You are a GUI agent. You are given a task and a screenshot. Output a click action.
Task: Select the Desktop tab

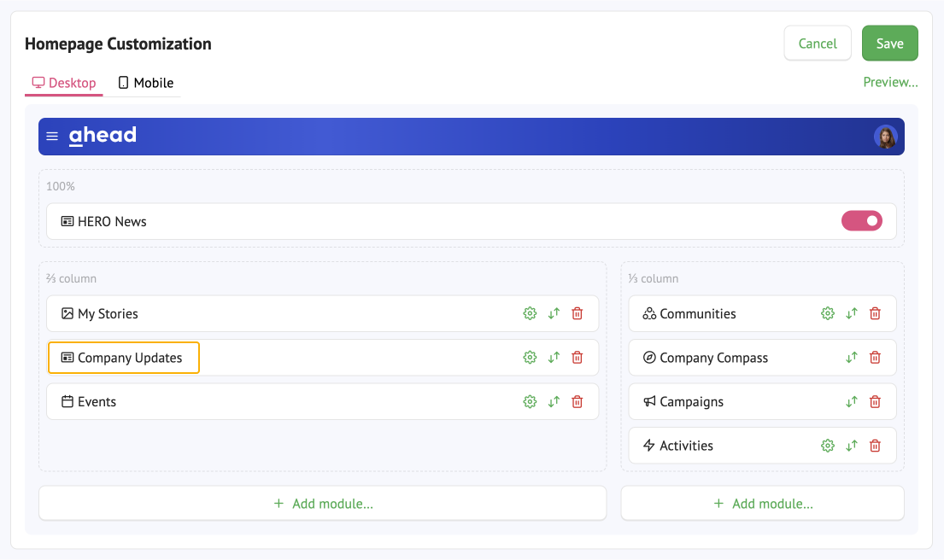tap(63, 82)
